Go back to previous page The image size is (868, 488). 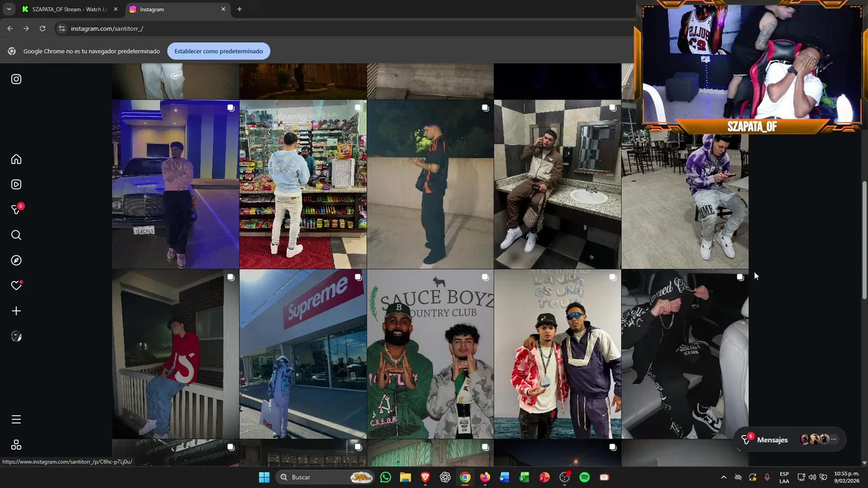tap(9, 28)
